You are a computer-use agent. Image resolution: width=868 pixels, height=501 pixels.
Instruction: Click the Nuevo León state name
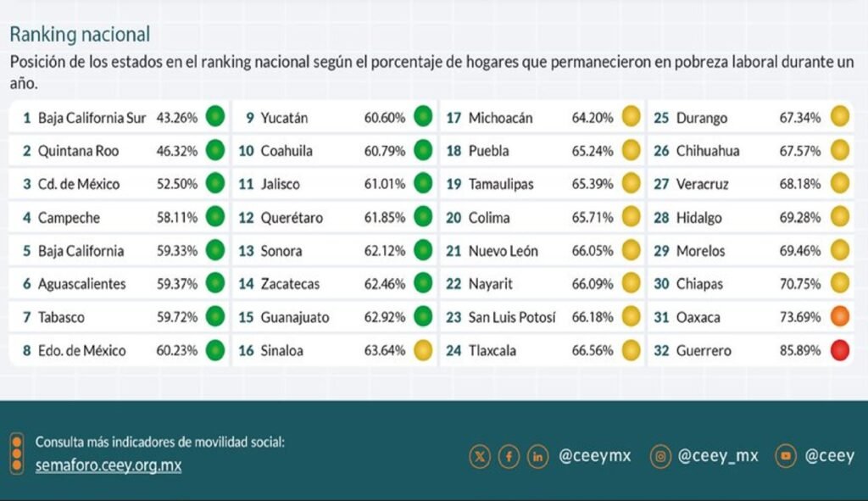[504, 251]
